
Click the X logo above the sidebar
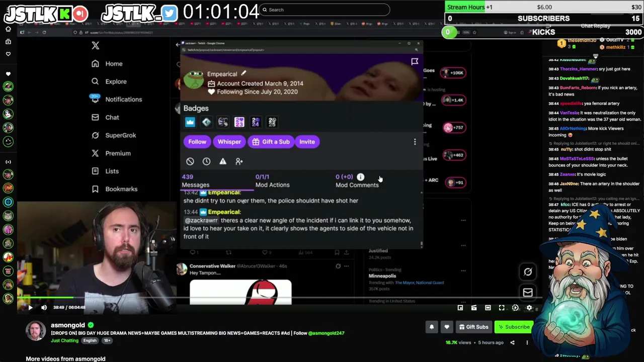[96, 46]
